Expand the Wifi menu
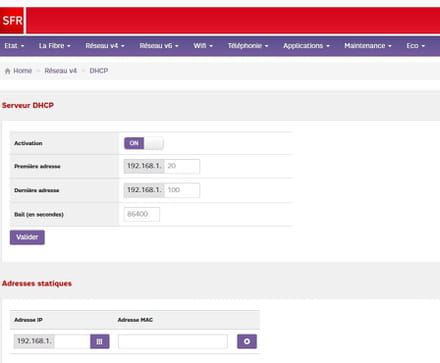440x363 pixels. pyautogui.click(x=203, y=46)
